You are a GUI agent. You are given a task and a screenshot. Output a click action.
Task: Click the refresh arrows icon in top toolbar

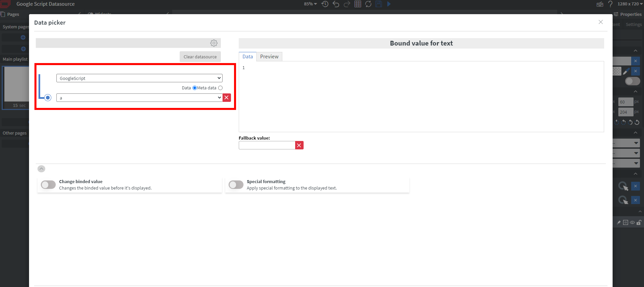point(368,4)
